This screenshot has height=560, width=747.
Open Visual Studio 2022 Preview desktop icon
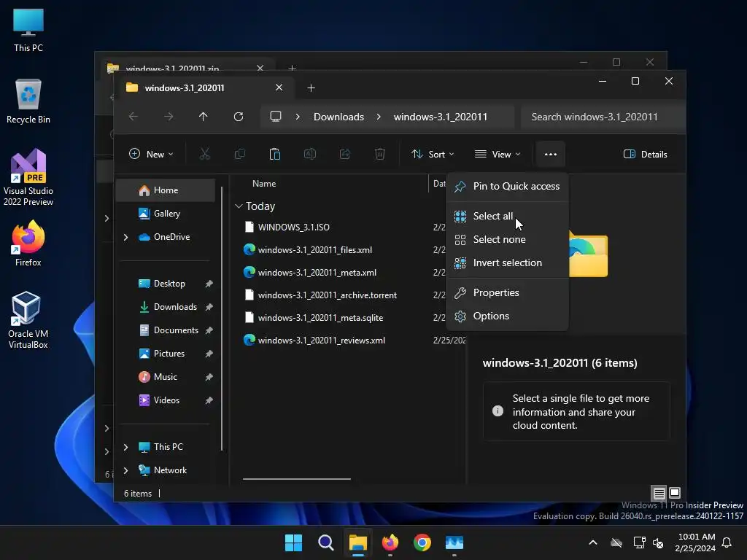point(28,178)
